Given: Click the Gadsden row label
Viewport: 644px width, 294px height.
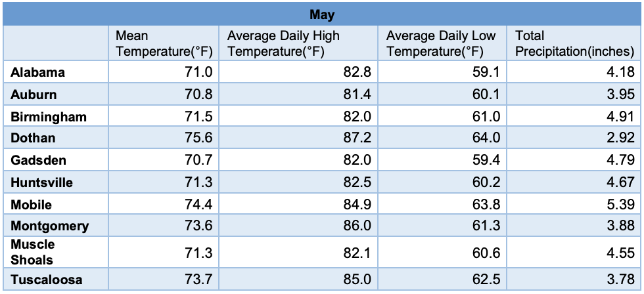Looking at the screenshot, I should pyautogui.click(x=38, y=160).
